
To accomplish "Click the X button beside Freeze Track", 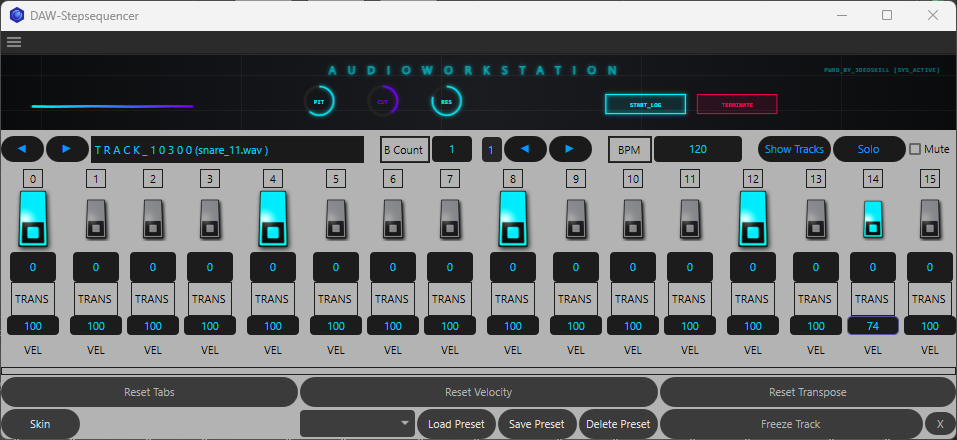I will (939, 424).
